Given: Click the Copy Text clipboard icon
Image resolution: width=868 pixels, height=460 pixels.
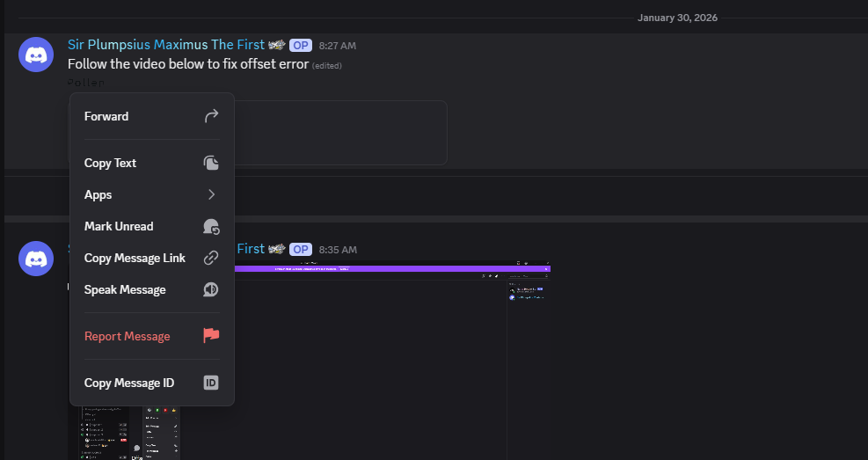Looking at the screenshot, I should [211, 163].
